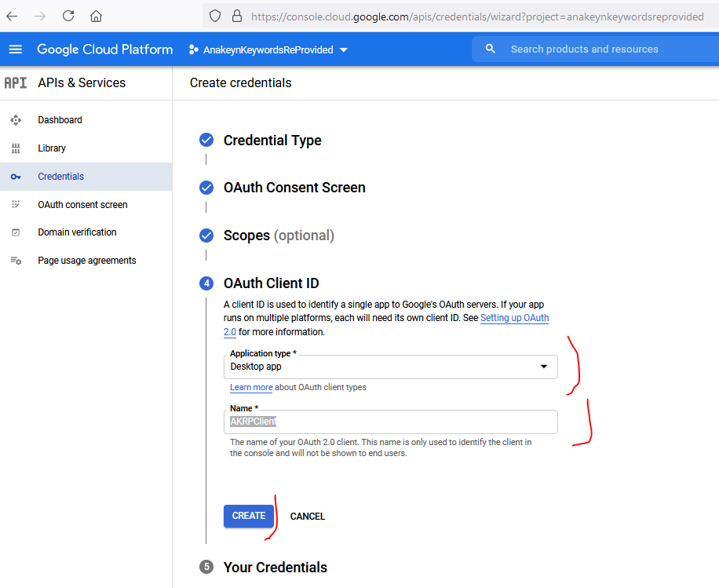Click the CANCEL button
Image resolution: width=719 pixels, height=588 pixels.
click(x=308, y=517)
